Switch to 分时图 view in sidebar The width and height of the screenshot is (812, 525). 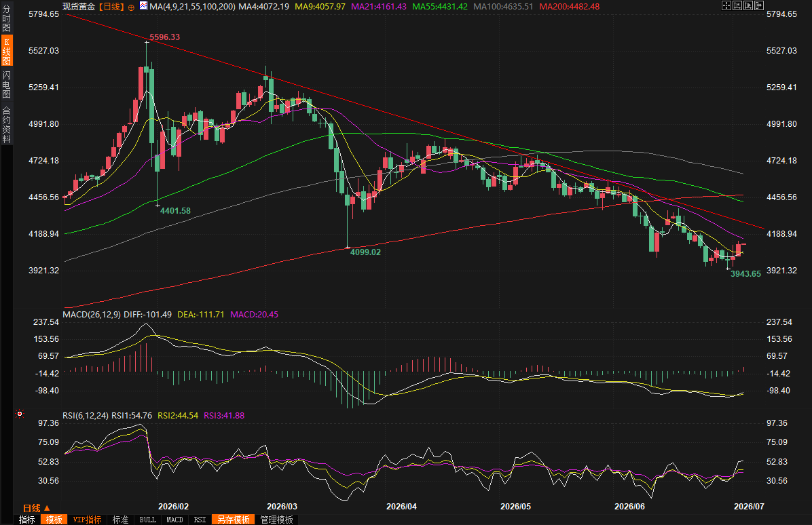point(6,18)
